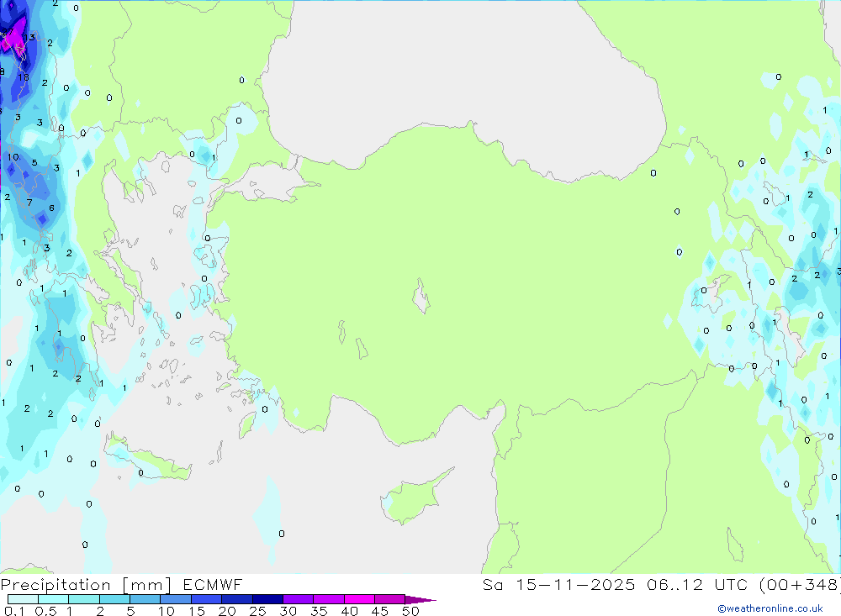Select the 5 to 10 mm legend swatch
This screenshot has width=841, height=616.
(x=145, y=599)
